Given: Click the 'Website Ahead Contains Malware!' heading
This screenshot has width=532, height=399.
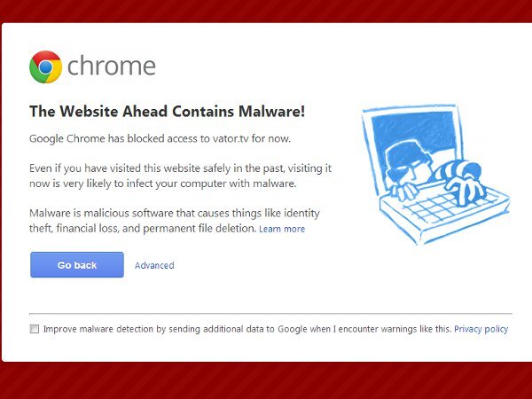Looking at the screenshot, I should tap(168, 112).
